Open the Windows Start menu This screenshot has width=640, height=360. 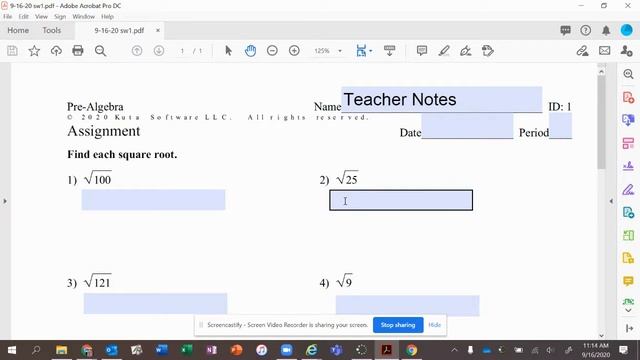12,350
